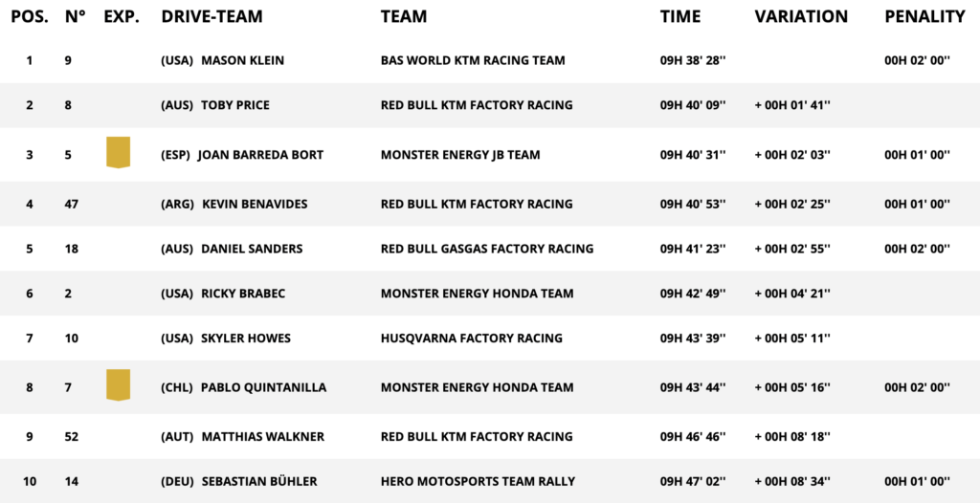Open Daniel Sanders' rider entry

(x=251, y=249)
